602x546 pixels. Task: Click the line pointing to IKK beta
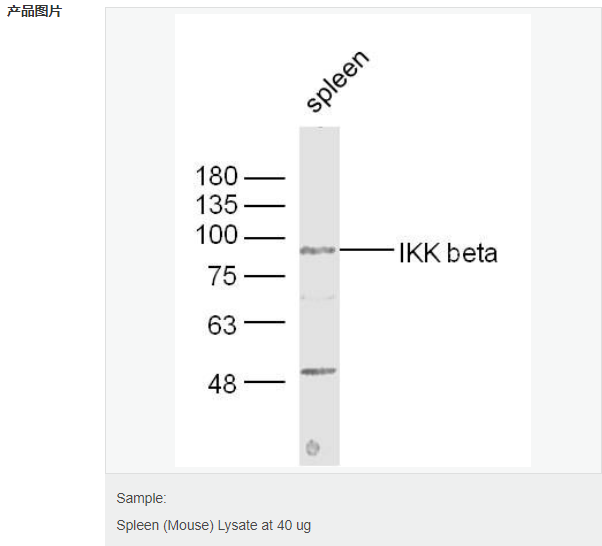(367, 250)
